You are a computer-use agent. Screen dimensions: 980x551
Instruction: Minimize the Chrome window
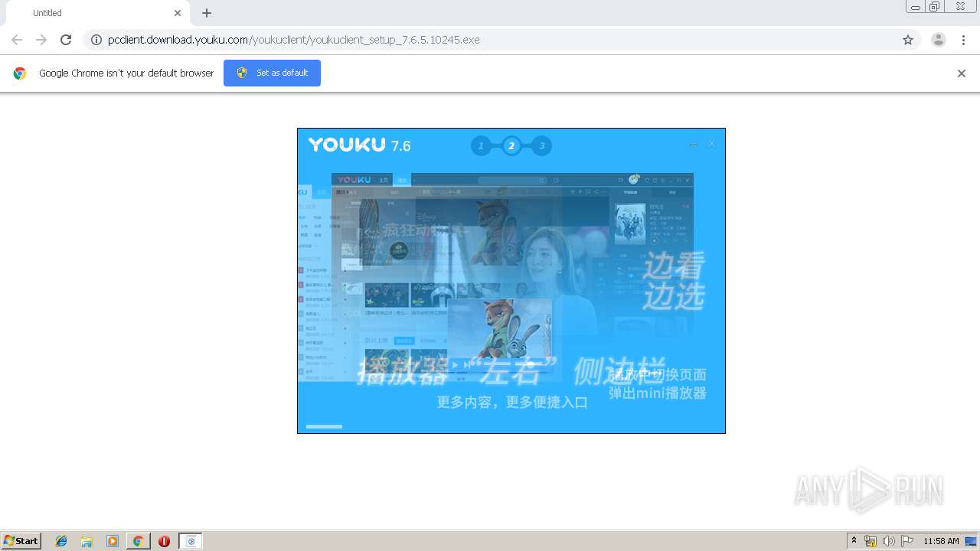tap(915, 6)
